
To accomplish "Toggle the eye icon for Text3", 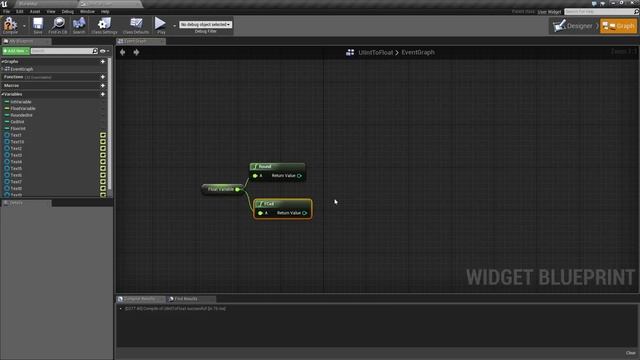I will tap(103, 155).
